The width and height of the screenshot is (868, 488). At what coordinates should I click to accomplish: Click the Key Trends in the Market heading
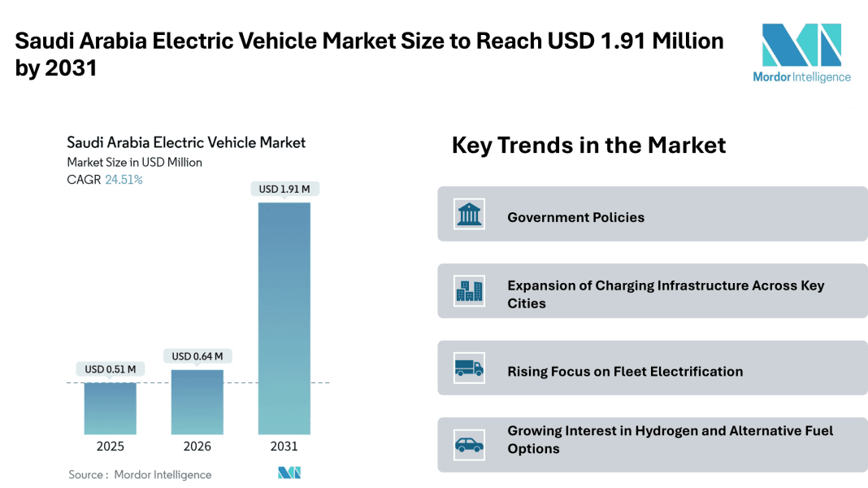point(588,146)
